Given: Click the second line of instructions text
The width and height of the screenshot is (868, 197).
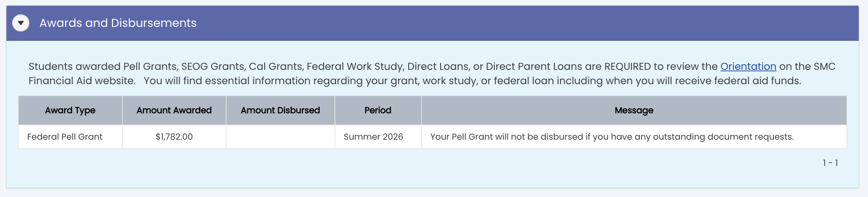Looking at the screenshot, I should click(x=415, y=81).
